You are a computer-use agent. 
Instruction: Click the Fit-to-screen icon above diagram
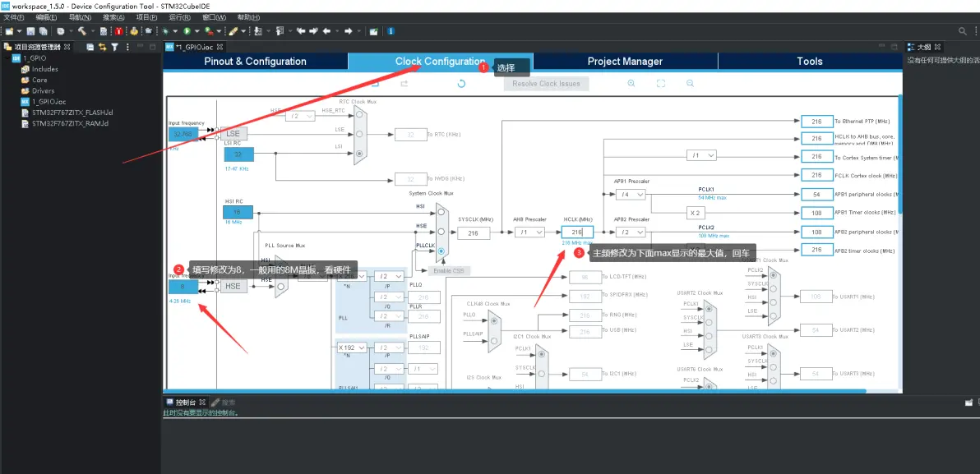pyautogui.click(x=661, y=84)
